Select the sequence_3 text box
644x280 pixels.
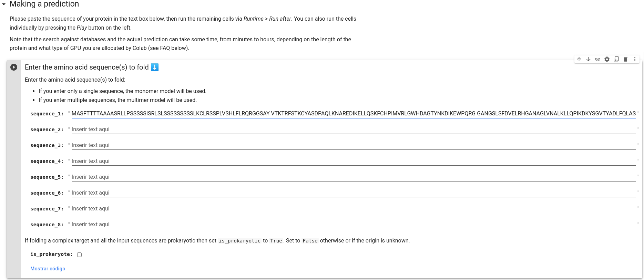point(354,145)
